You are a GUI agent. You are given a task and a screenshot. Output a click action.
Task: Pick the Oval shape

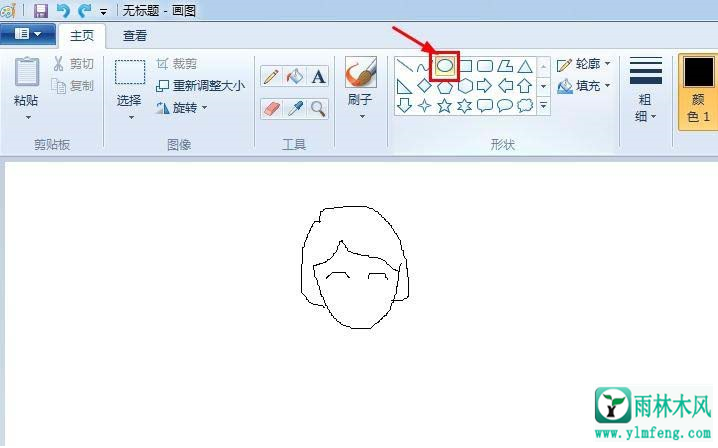click(445, 66)
